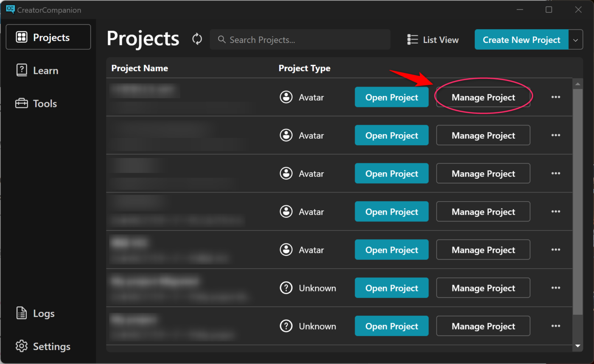Open the first Avatar project

[x=392, y=97]
